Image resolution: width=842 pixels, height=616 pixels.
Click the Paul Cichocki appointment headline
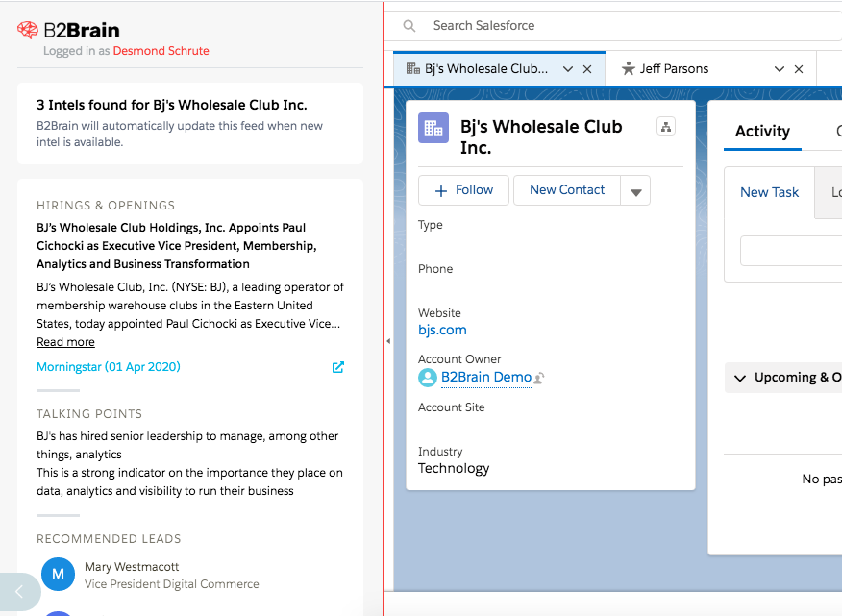[177, 246]
